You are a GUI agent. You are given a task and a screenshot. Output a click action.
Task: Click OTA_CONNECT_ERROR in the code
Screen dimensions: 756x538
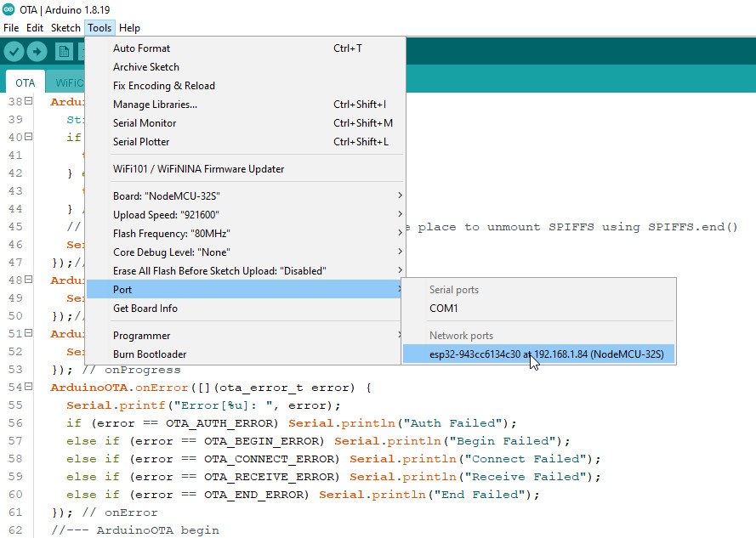(x=269, y=459)
